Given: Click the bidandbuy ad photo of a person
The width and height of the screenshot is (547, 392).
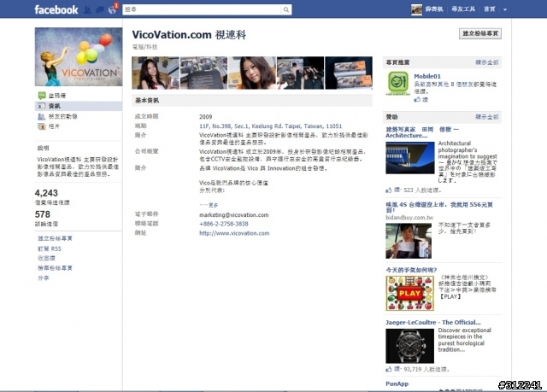Looking at the screenshot, I should coord(409,241).
